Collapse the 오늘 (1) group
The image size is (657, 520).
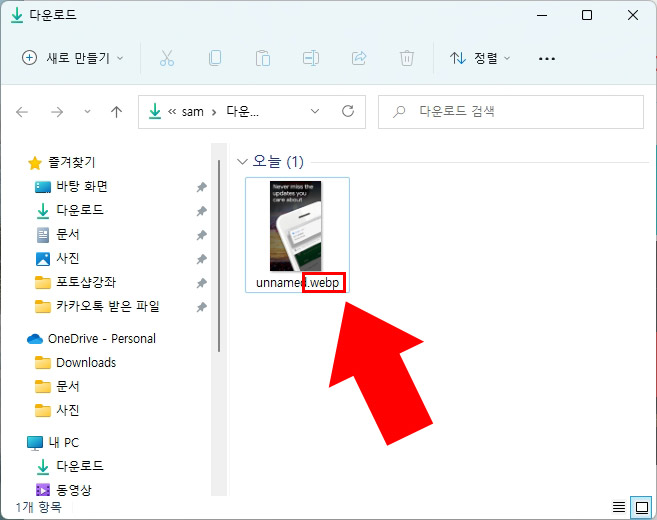click(242, 162)
